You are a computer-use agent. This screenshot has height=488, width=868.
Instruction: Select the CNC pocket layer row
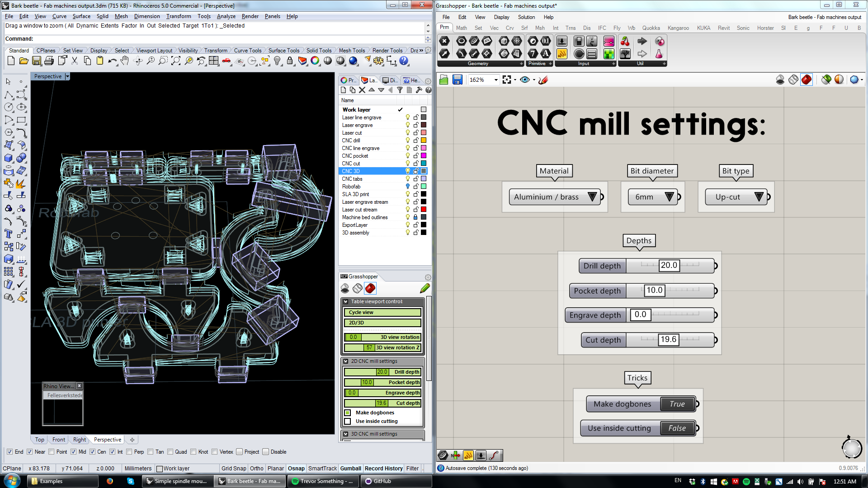[355, 156]
